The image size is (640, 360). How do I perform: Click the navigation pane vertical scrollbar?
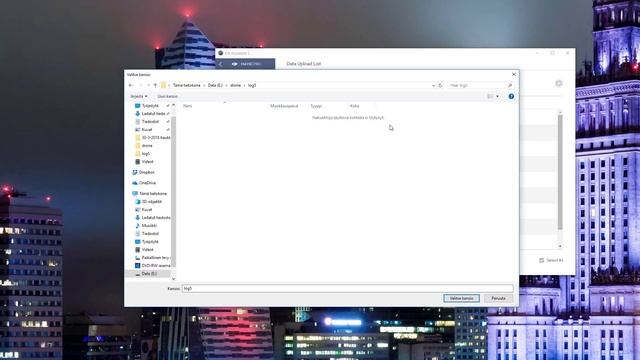[173, 192]
